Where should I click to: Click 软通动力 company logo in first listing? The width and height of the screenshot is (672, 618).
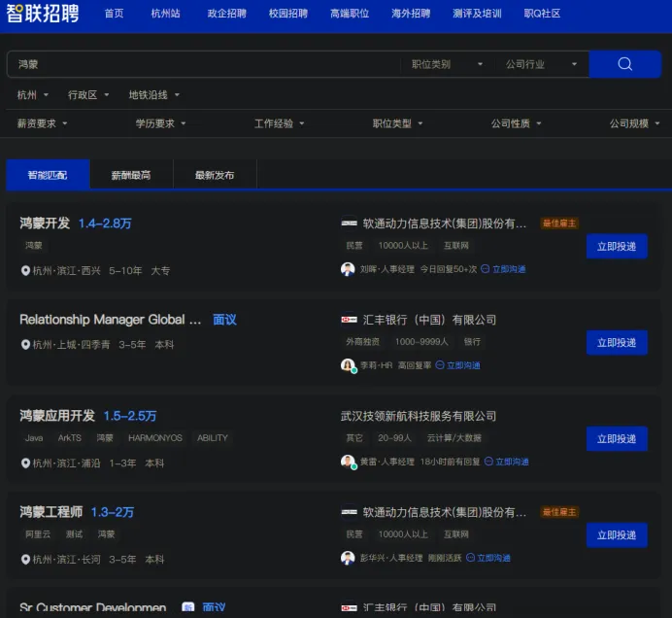(349, 223)
